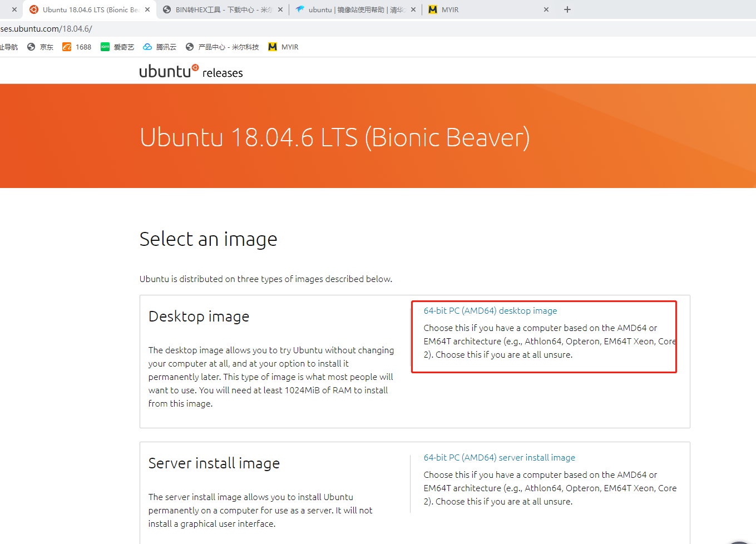
Task: Open the ubuntu 镜像站使用帮助 tab
Action: click(x=356, y=9)
